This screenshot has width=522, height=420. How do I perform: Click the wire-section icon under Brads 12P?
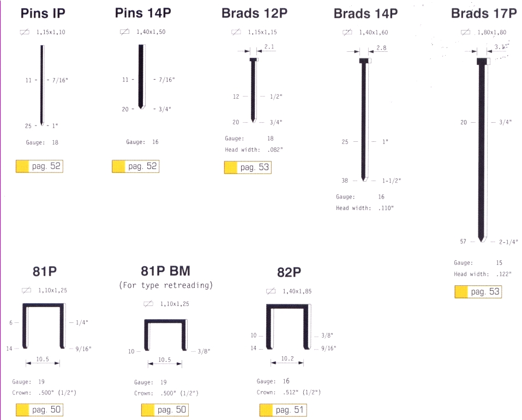pyautogui.click(x=236, y=32)
